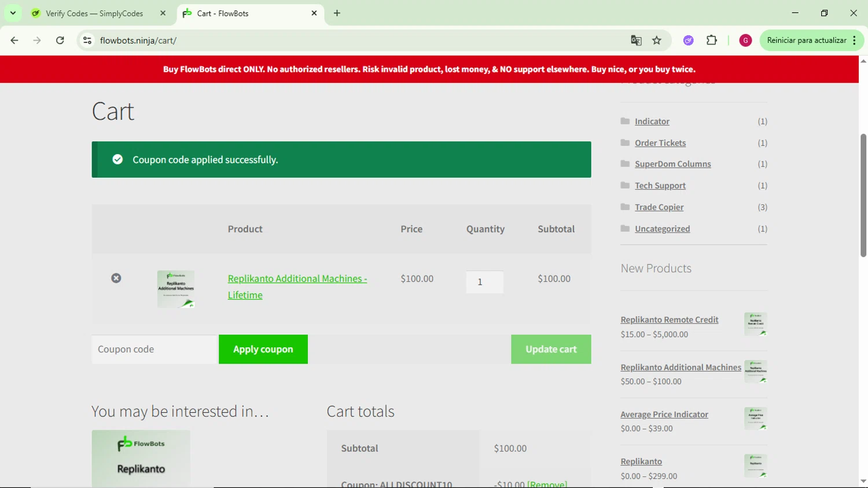Open Replikanto Additional Machines - Lifetime link
The height and width of the screenshot is (488, 868).
point(297,287)
